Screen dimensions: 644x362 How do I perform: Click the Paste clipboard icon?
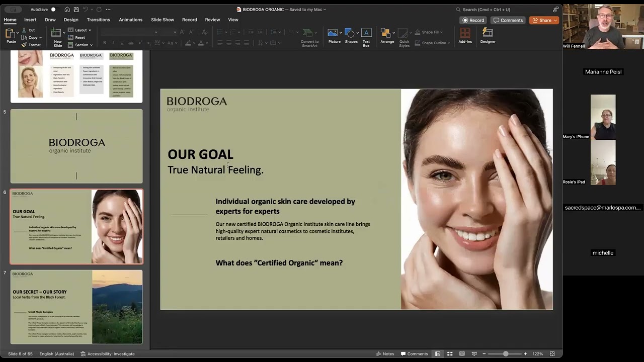(x=11, y=33)
